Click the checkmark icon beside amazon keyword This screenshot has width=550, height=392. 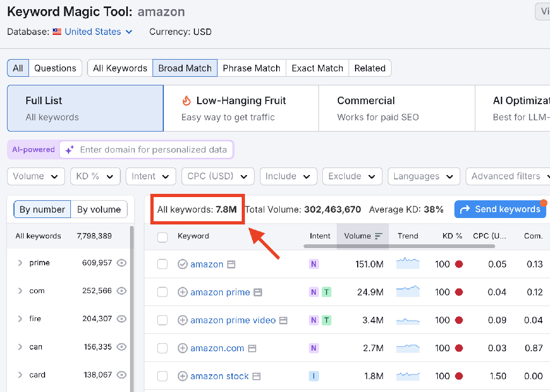click(183, 264)
